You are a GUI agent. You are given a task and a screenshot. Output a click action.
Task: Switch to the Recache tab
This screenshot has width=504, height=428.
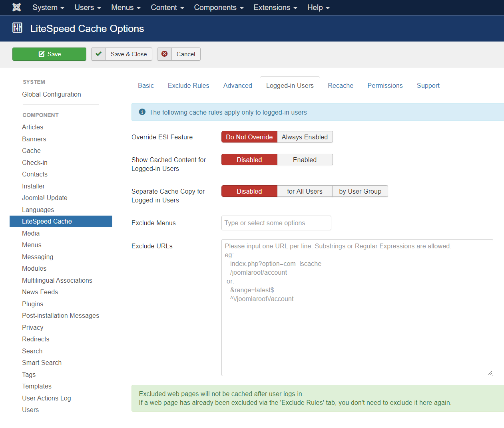pyautogui.click(x=341, y=85)
